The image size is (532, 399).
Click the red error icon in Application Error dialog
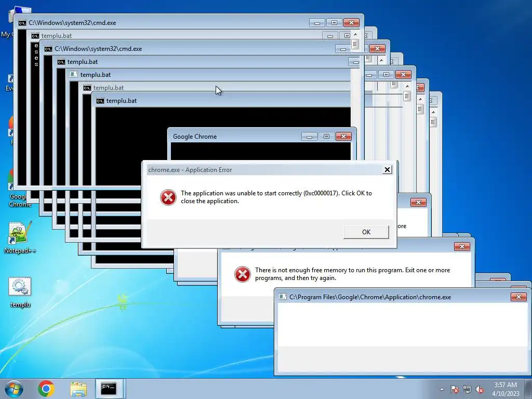(168, 197)
